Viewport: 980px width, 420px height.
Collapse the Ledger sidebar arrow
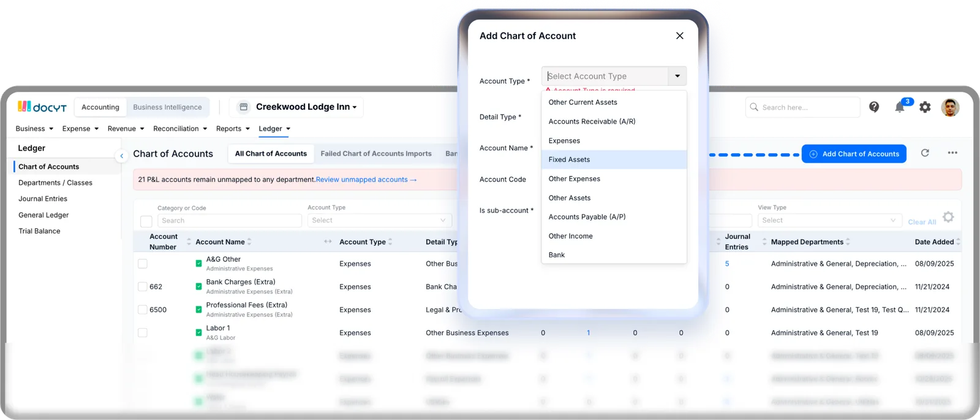(x=122, y=156)
